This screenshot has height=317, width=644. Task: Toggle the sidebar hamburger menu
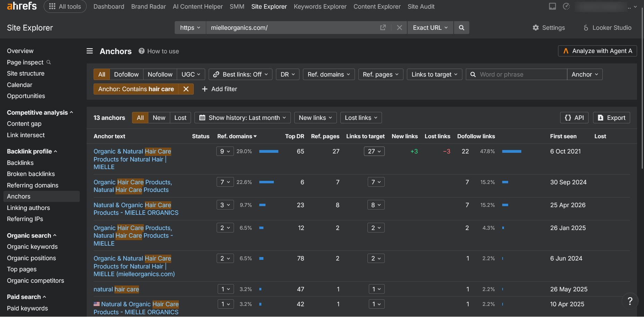coord(90,51)
